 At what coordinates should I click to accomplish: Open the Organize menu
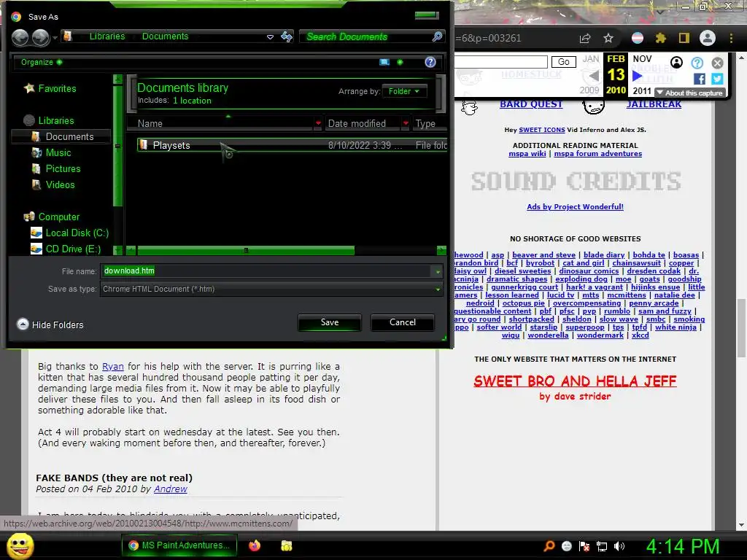point(42,63)
